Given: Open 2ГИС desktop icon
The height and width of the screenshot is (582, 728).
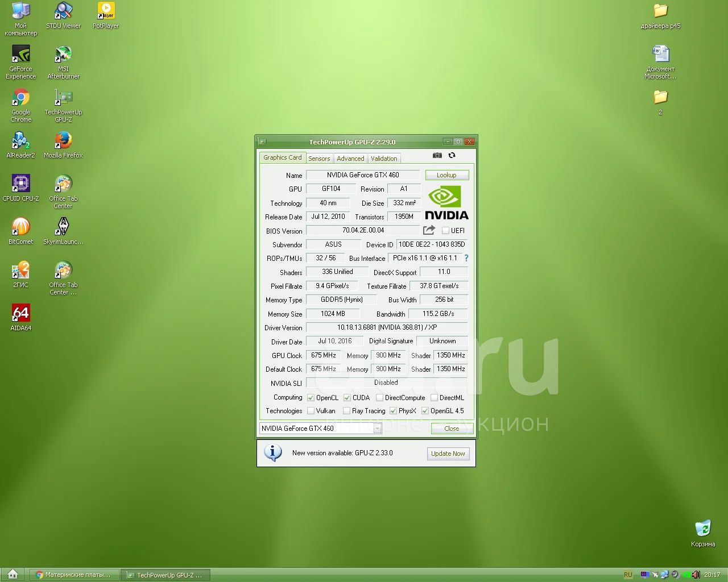Looking at the screenshot, I should [x=21, y=275].
